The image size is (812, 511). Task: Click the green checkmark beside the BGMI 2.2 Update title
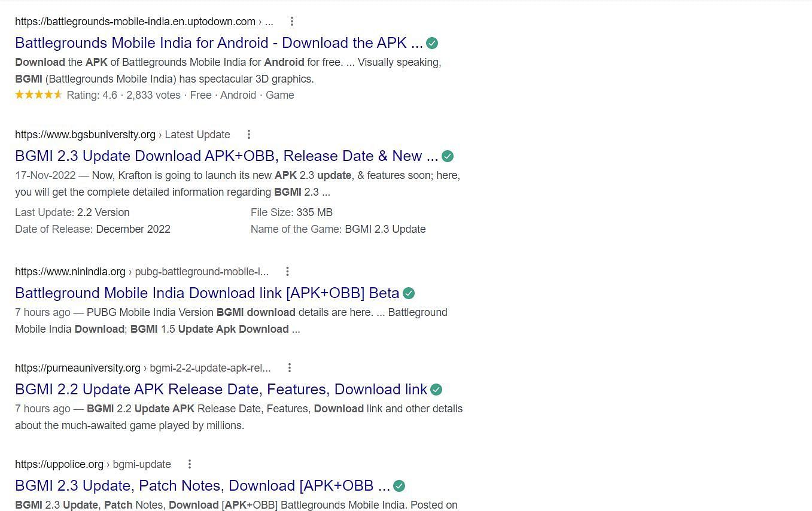[436, 390]
